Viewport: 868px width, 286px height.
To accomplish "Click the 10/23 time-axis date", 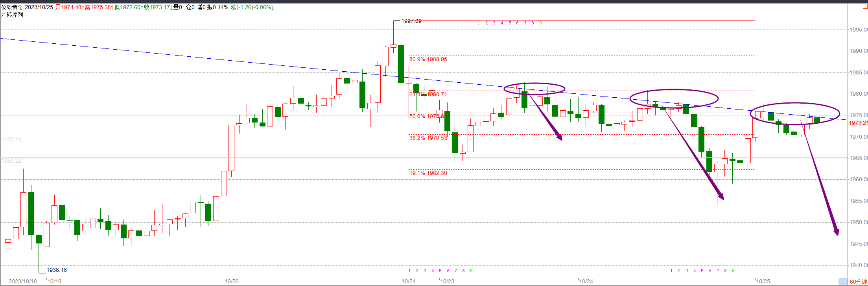I will coord(447,281).
